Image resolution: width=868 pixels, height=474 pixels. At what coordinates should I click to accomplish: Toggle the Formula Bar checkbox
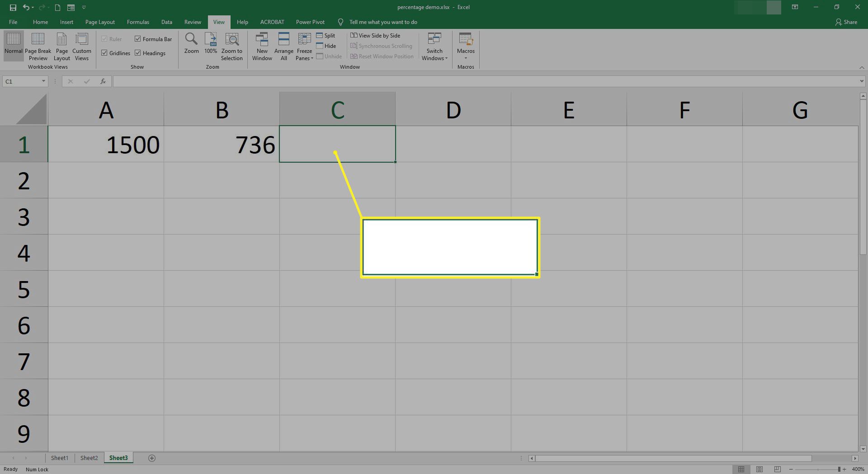click(x=138, y=39)
